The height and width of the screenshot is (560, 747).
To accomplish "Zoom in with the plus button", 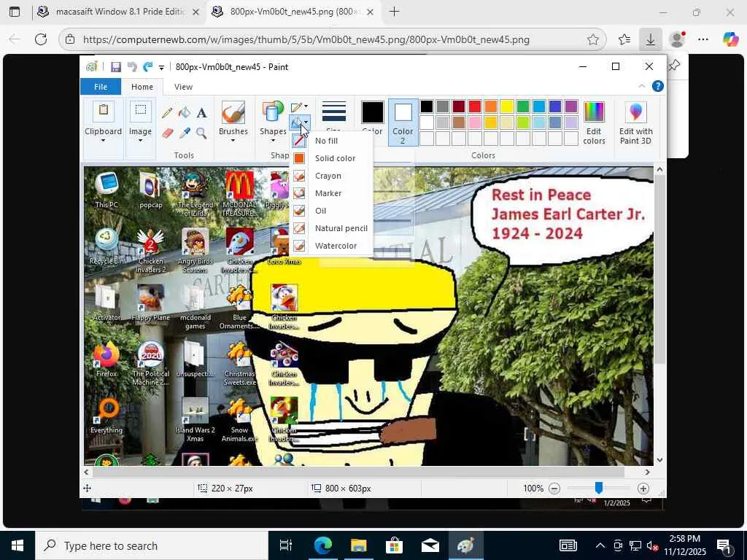I will pyautogui.click(x=643, y=489).
